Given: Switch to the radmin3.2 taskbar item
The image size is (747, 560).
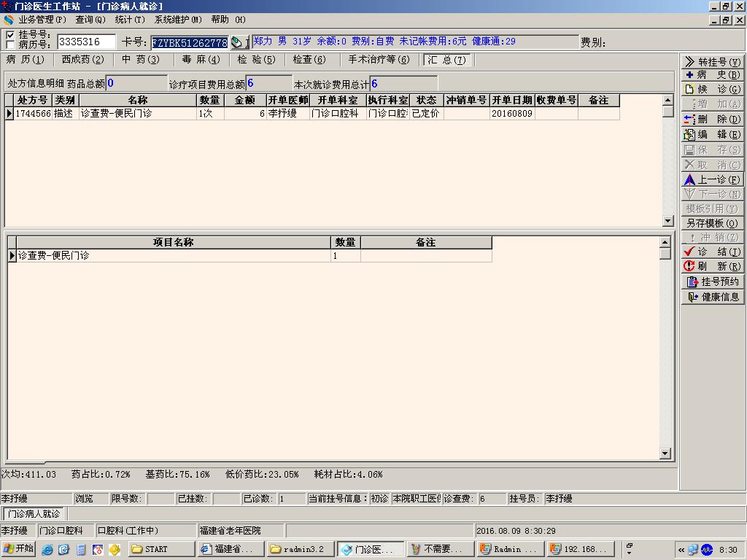Looking at the screenshot, I should click(x=301, y=549).
